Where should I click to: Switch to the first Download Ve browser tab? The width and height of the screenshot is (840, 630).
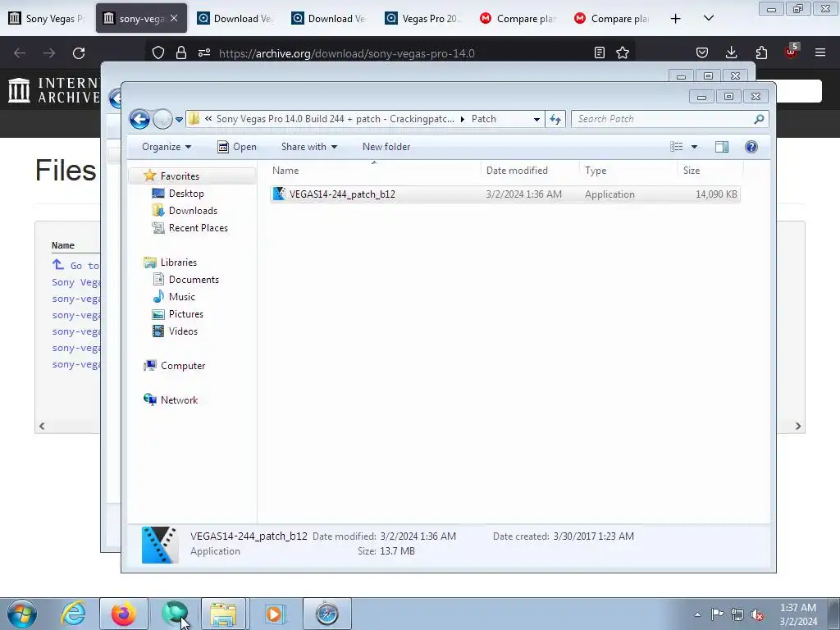tap(235, 18)
